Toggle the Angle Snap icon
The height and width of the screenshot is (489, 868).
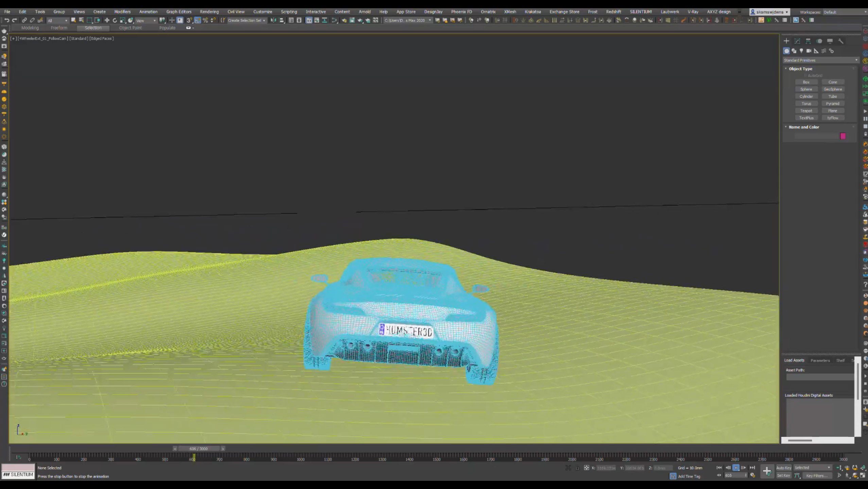197,20
